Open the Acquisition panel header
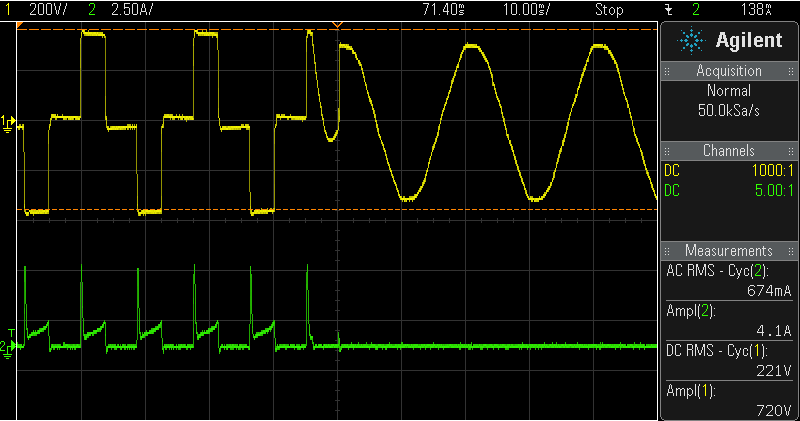 coord(729,71)
